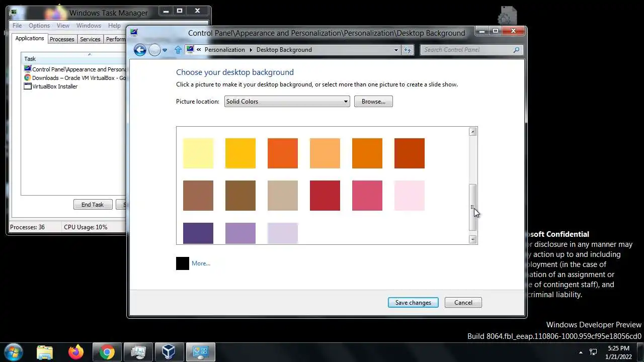Click Task Manager title bar icon
Viewport: 644px width, 362px height.
point(14,12)
